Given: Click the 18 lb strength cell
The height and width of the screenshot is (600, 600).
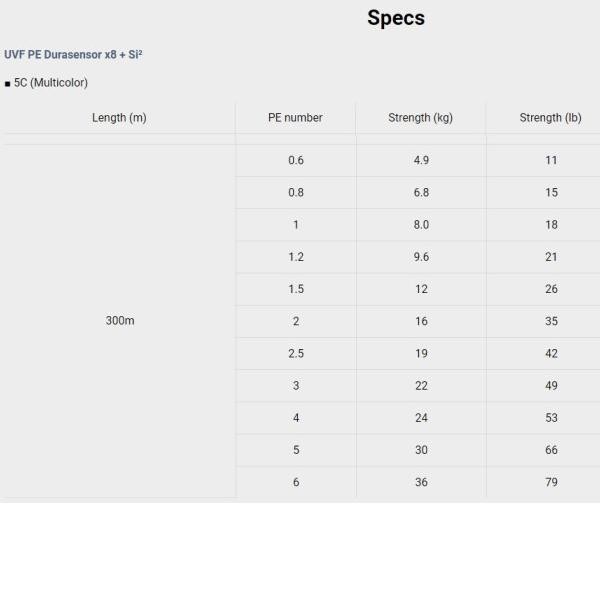Looking at the screenshot, I should pos(551,225).
